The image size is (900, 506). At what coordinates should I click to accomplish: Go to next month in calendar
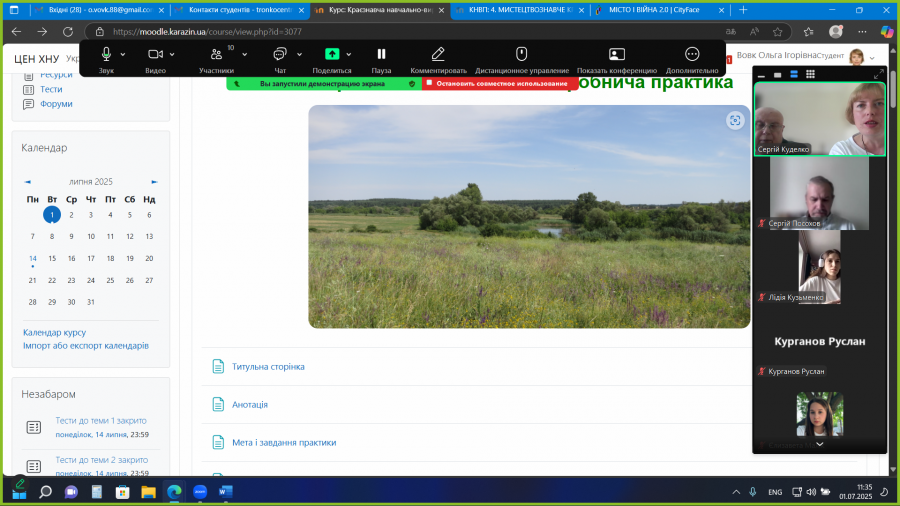[154, 182]
